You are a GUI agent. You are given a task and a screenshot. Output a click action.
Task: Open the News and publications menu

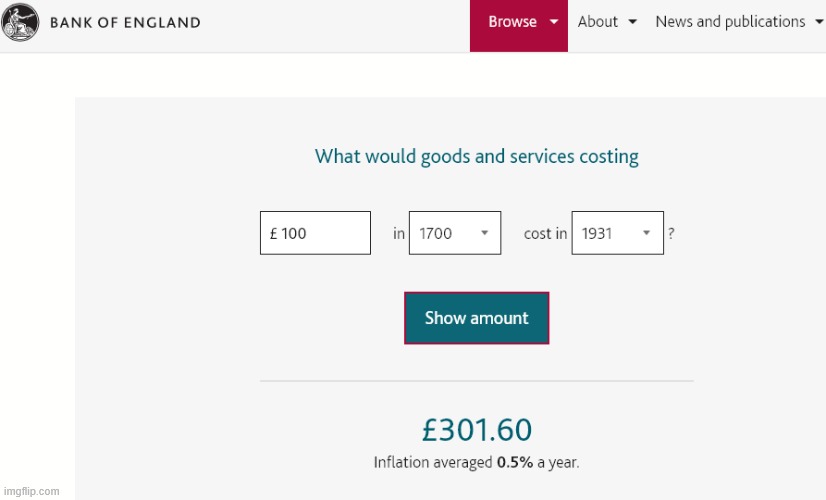[739, 22]
